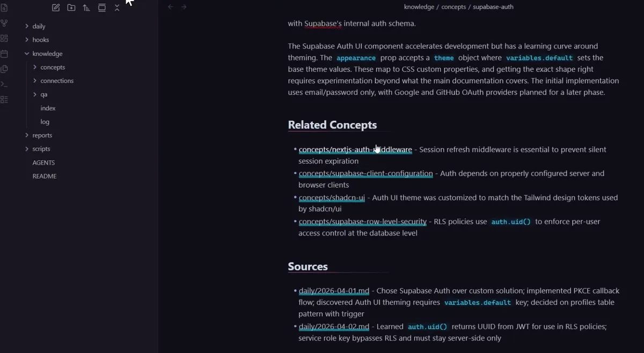Open graph view from the ribbon

[x=4, y=23]
